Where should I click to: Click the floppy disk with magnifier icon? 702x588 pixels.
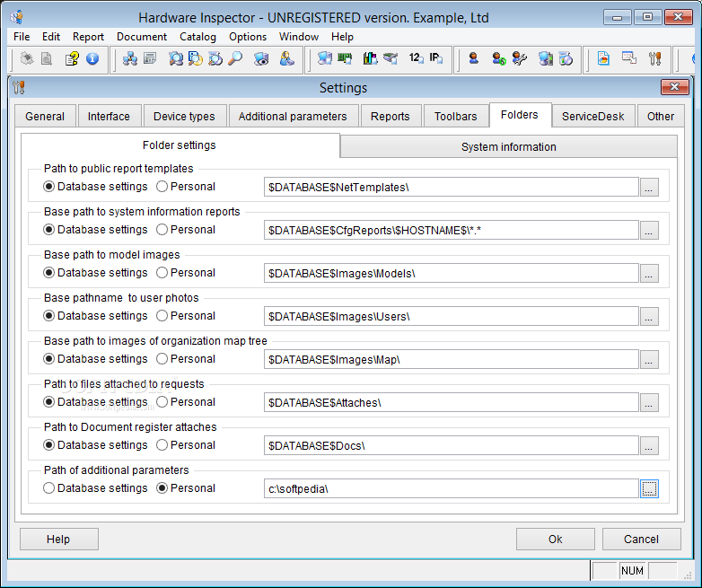click(x=195, y=58)
